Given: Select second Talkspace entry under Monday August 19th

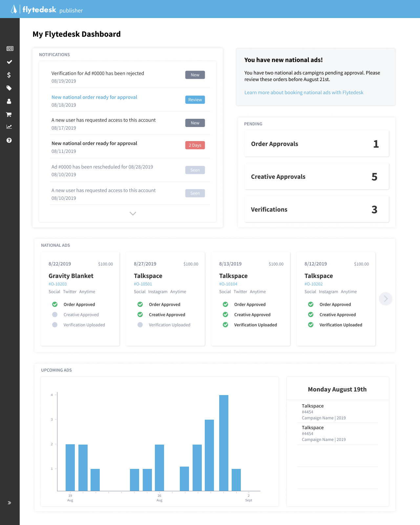Looking at the screenshot, I should coord(338,433).
